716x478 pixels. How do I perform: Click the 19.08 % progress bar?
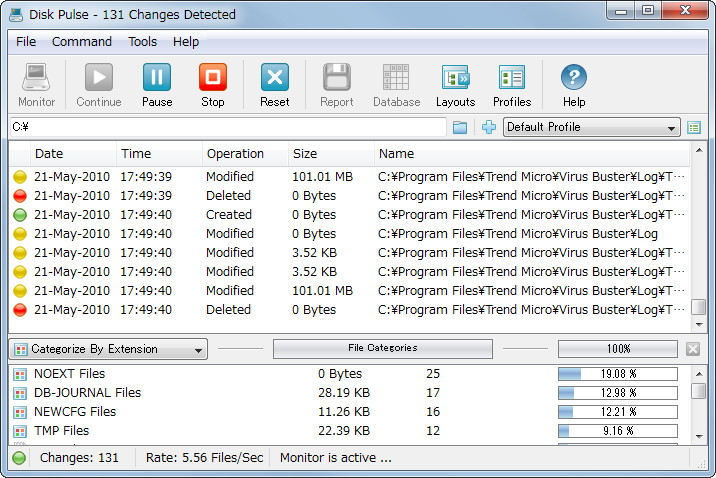[x=618, y=374]
